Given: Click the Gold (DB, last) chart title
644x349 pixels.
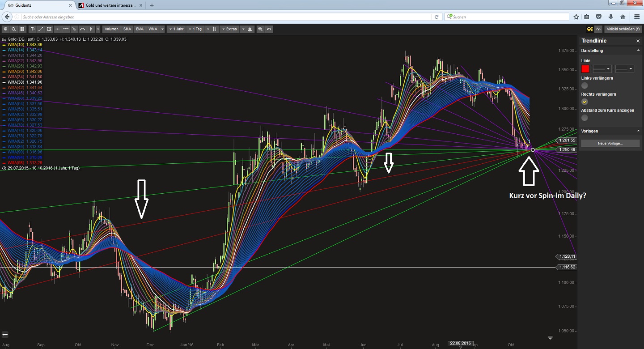Looking at the screenshot, I should (21, 39).
